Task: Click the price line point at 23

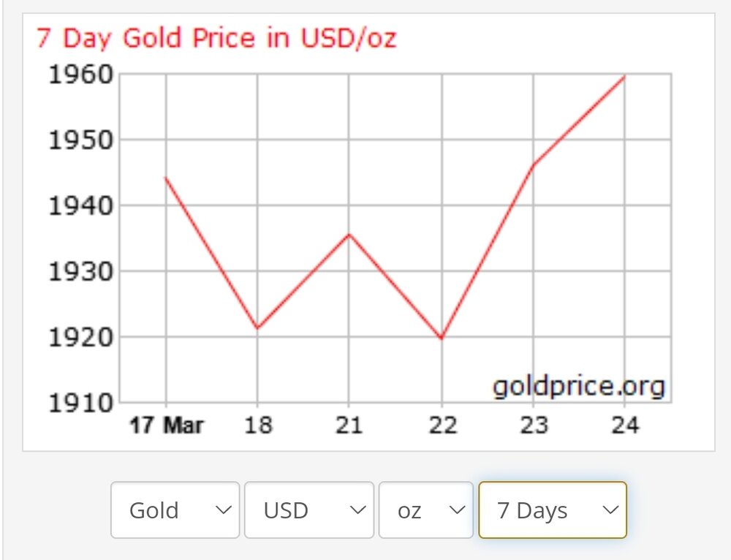Action: [533, 165]
